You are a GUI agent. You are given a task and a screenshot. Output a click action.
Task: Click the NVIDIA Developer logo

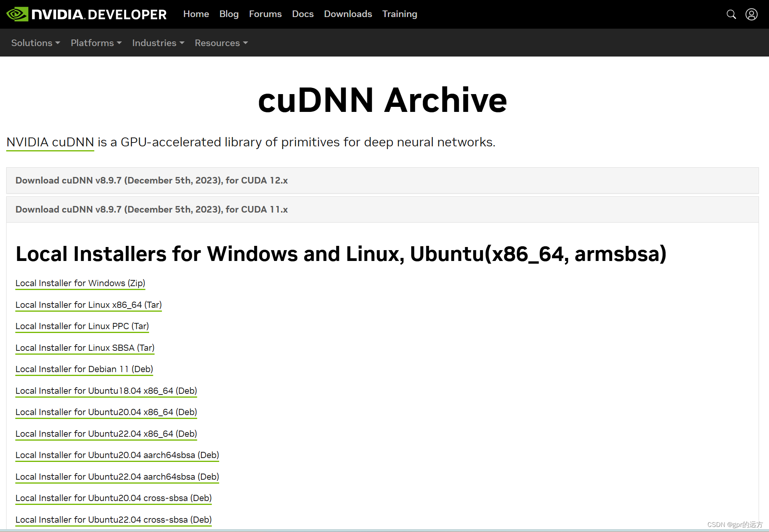coord(86,14)
